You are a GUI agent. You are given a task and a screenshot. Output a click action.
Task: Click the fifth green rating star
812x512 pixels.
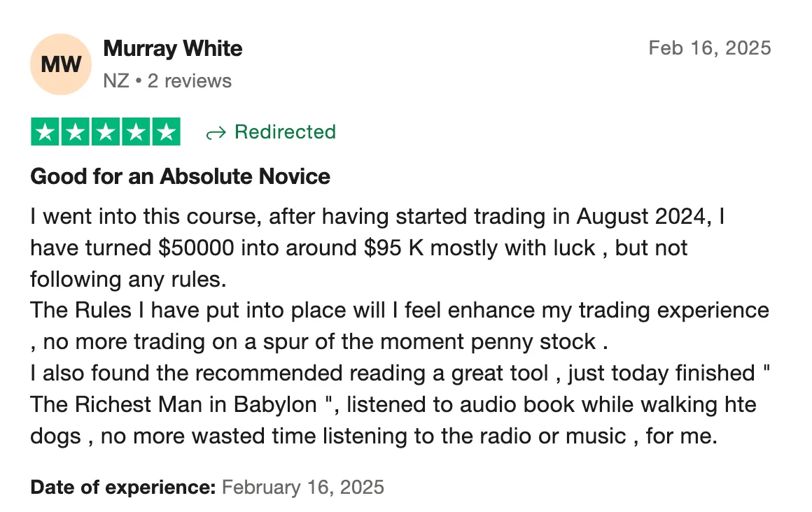[x=166, y=132]
